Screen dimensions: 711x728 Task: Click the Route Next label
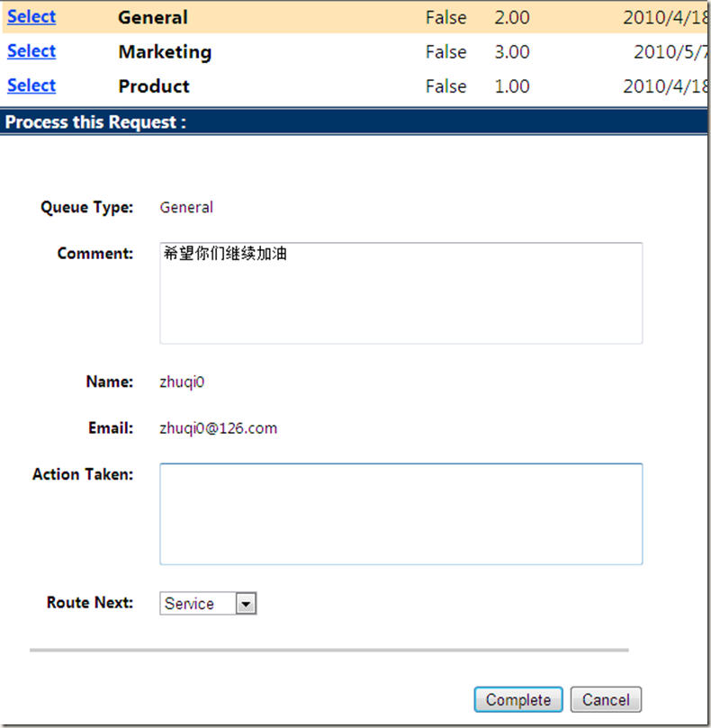[x=90, y=602]
